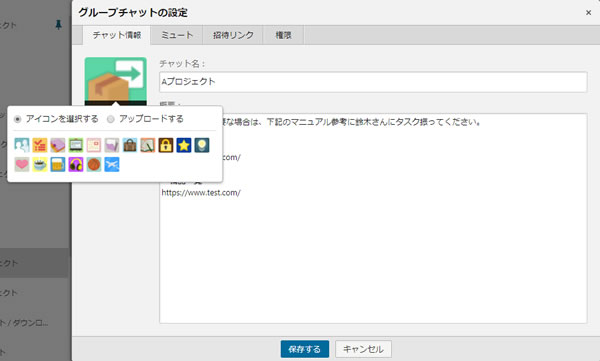Choose the yellow star chat icon

[184, 145]
